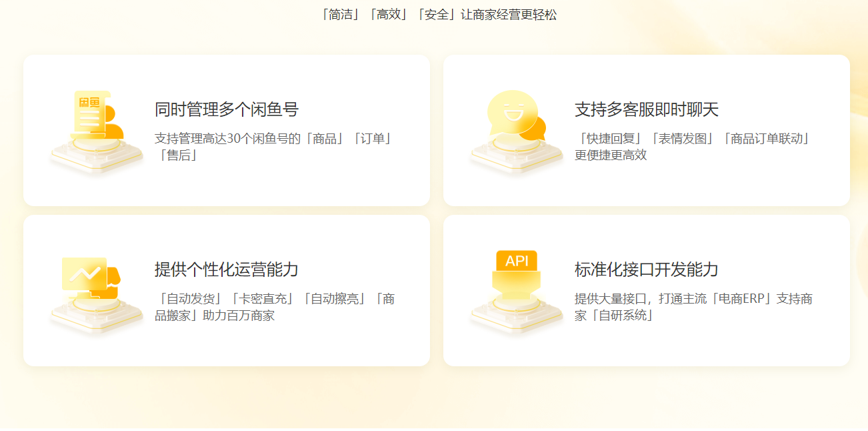868x431 pixels.
Task: Click the description mentioning 30个闲鱼号
Action: (x=275, y=147)
